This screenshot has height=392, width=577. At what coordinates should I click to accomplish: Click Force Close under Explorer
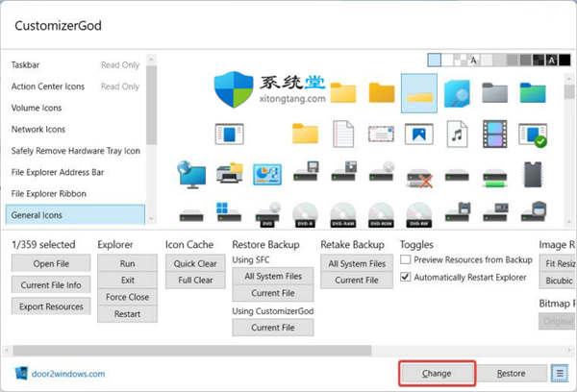(x=127, y=297)
